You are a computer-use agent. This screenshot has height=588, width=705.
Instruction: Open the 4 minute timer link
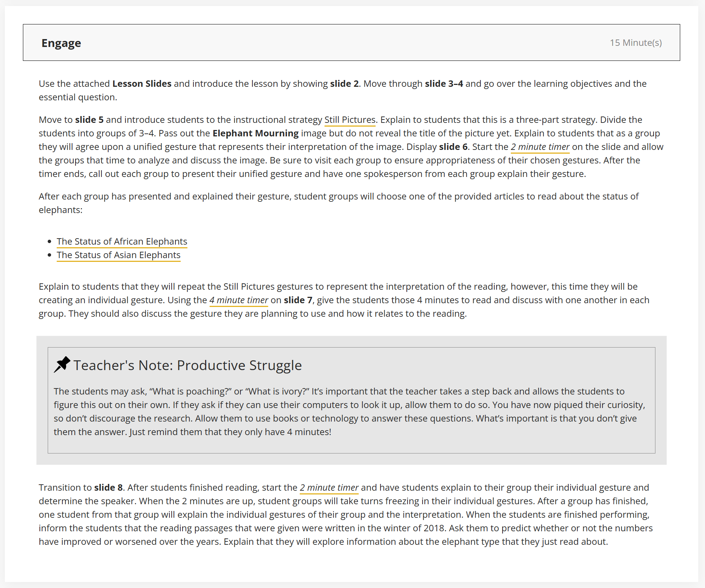239,300
